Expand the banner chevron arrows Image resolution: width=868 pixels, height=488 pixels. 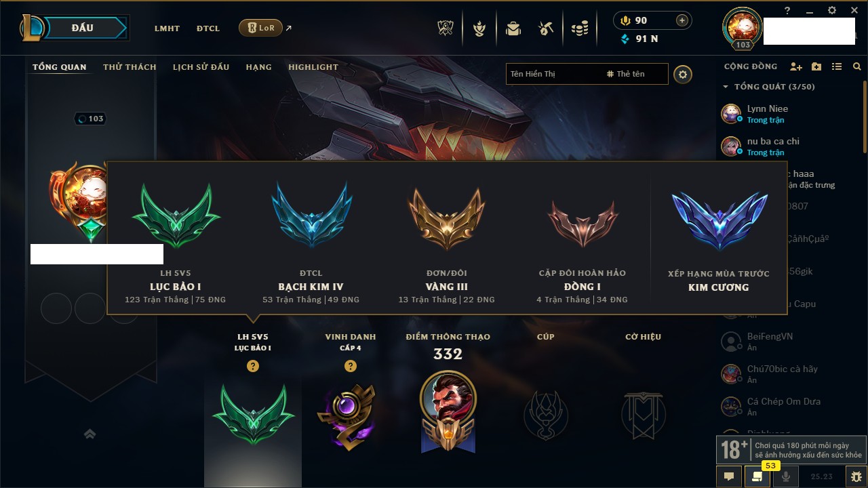click(x=90, y=434)
